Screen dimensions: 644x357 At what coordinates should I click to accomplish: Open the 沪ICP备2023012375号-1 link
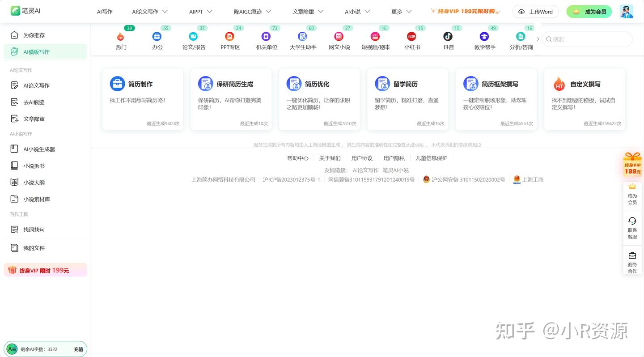click(x=292, y=179)
